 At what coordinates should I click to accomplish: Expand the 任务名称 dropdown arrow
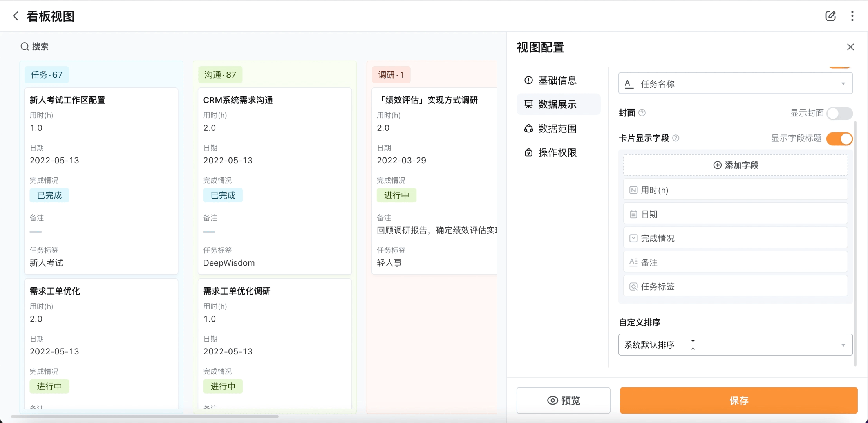click(843, 84)
